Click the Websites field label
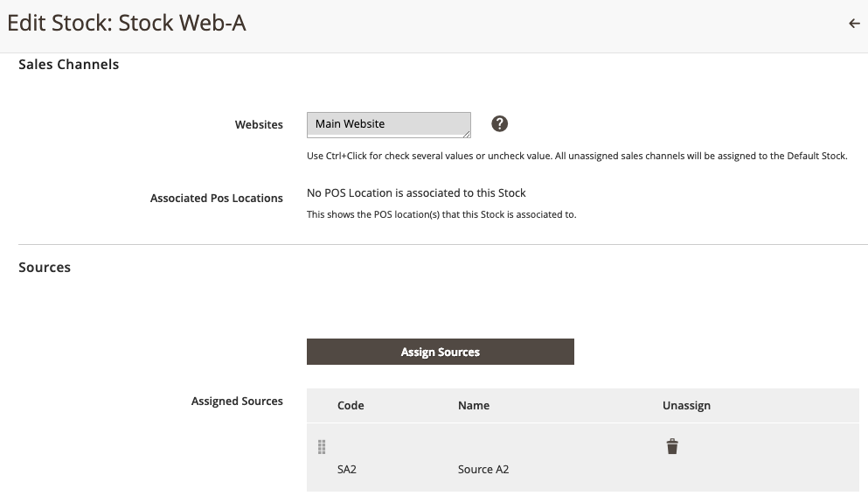This screenshot has width=868, height=496. [x=259, y=125]
